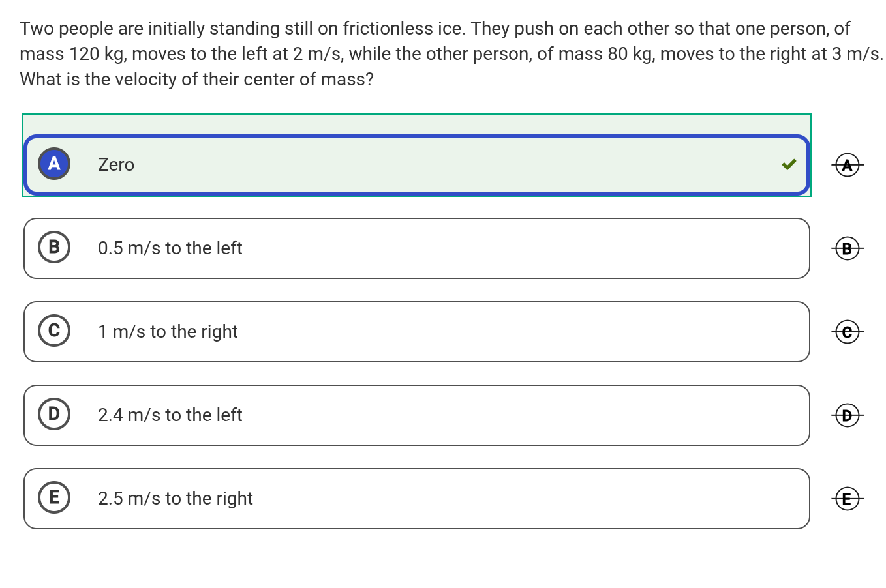Viewport: 886px width, 588px height.
Task: Pick "2.4 m/s to the left" answer
Action: point(170,415)
